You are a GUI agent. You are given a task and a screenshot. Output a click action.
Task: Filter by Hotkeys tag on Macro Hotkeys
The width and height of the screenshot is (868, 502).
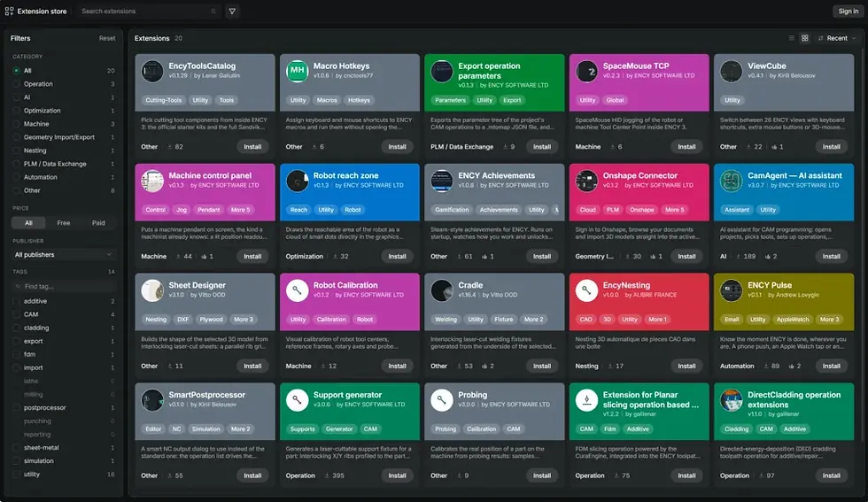coord(359,100)
